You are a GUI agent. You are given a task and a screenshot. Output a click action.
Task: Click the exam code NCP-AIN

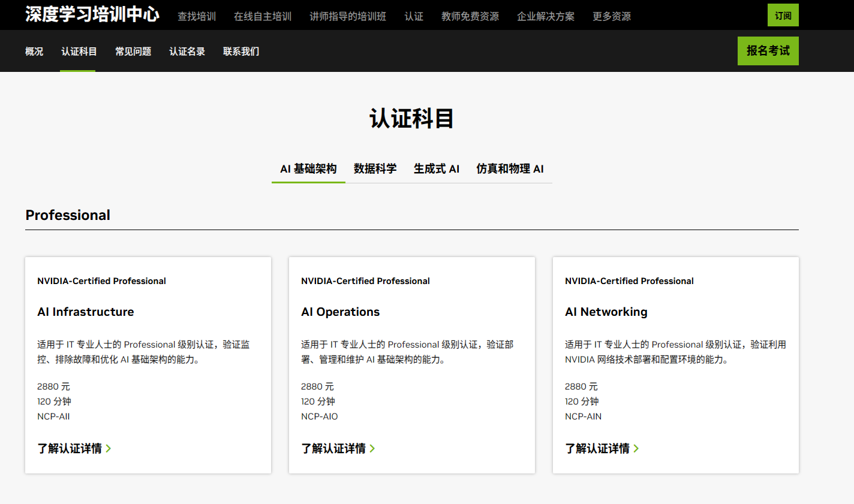coord(584,417)
